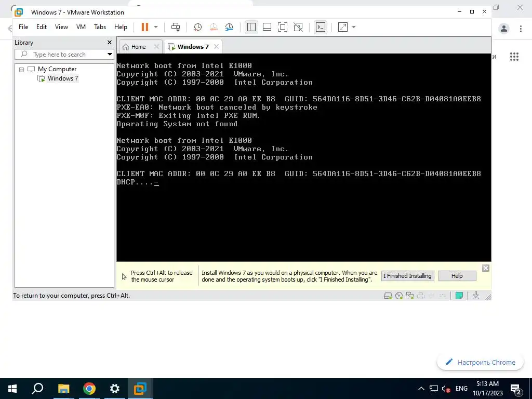Click the CD/DVD drive status icon
The width and height of the screenshot is (532, 399).
coord(399,296)
